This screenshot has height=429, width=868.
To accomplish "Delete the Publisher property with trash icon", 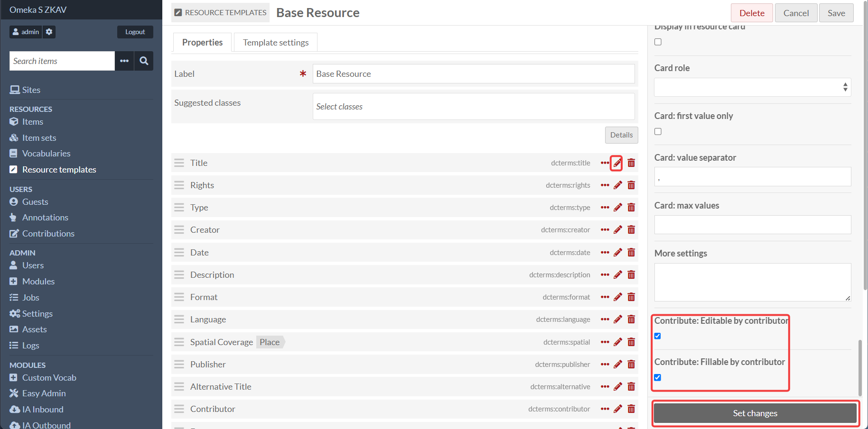I will pos(631,365).
